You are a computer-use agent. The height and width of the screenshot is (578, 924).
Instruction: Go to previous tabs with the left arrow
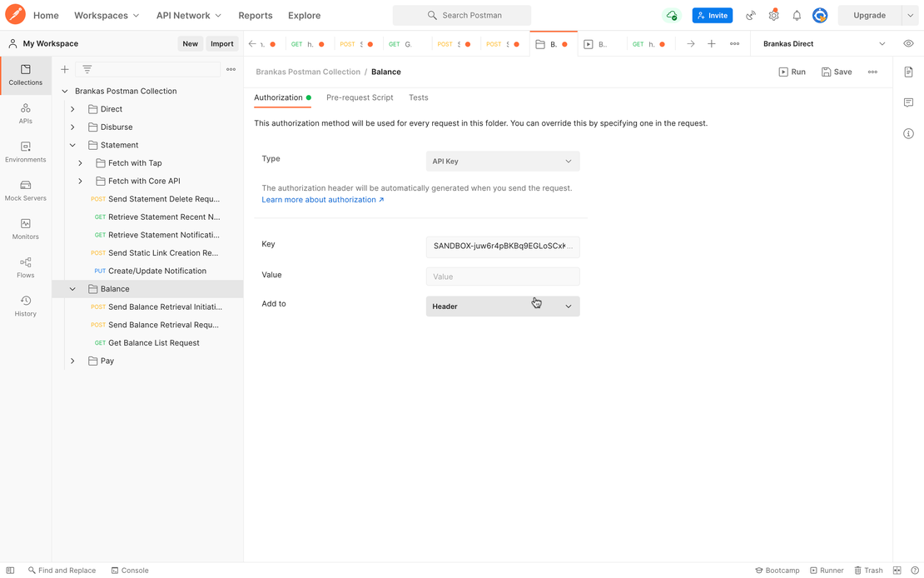(x=252, y=43)
